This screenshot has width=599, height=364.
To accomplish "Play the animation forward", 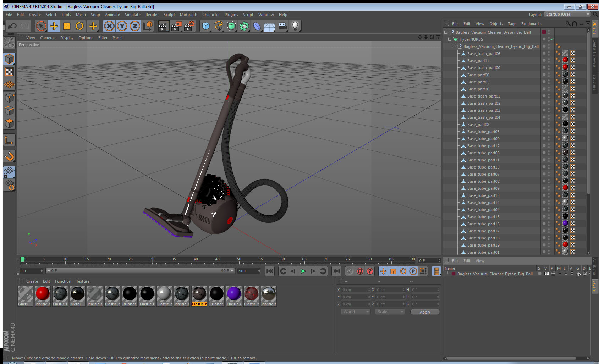I will click(x=303, y=271).
